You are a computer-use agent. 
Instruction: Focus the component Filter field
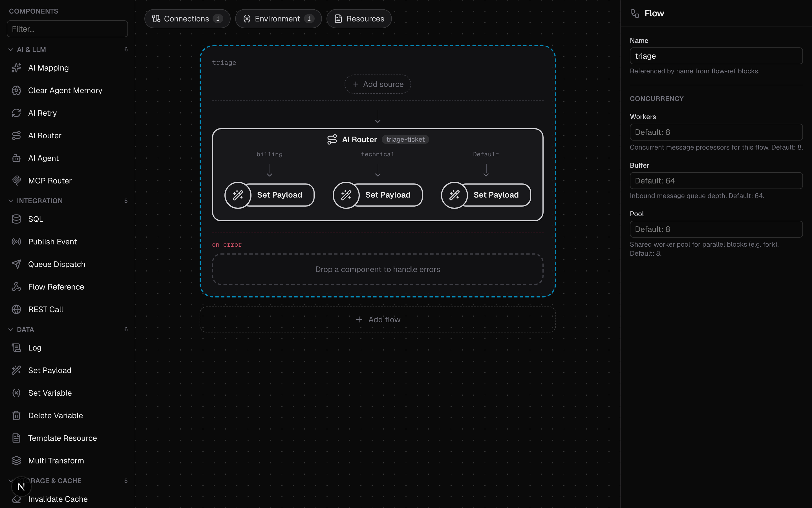(x=67, y=29)
